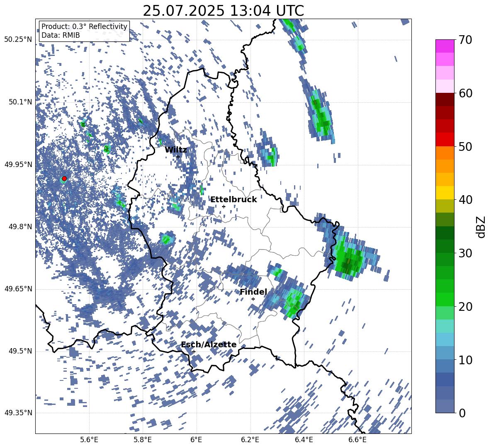Click the 0 tick on colorbar
This screenshot has width=491, height=448.
[x=462, y=413]
